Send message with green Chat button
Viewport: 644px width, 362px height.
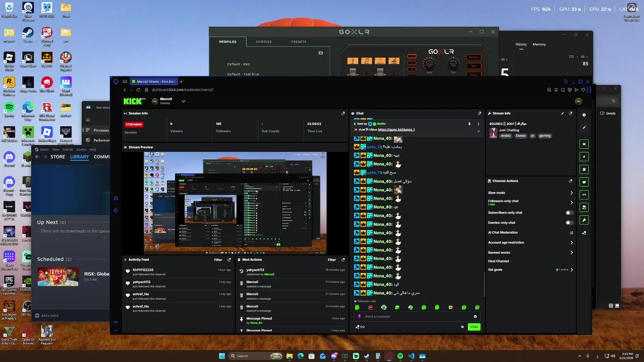474,327
